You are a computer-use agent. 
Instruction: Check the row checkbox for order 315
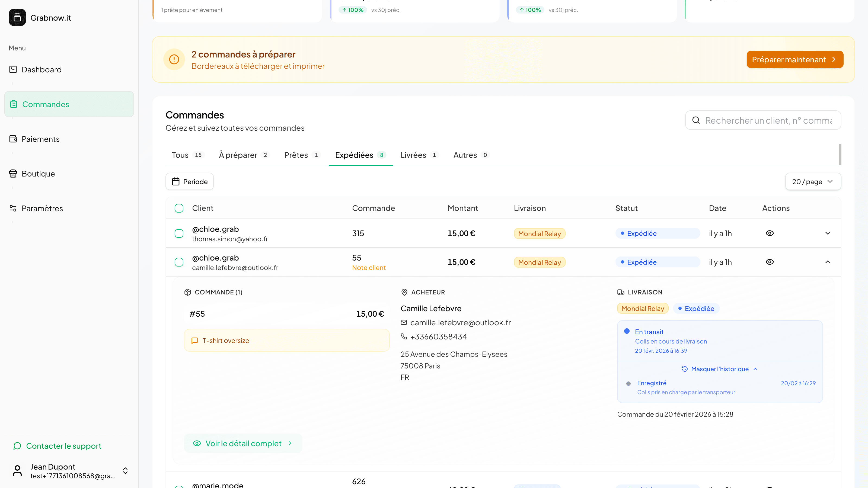(179, 233)
